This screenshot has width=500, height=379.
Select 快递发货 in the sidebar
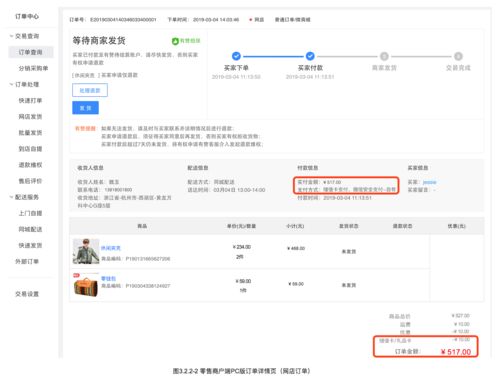click(30, 245)
